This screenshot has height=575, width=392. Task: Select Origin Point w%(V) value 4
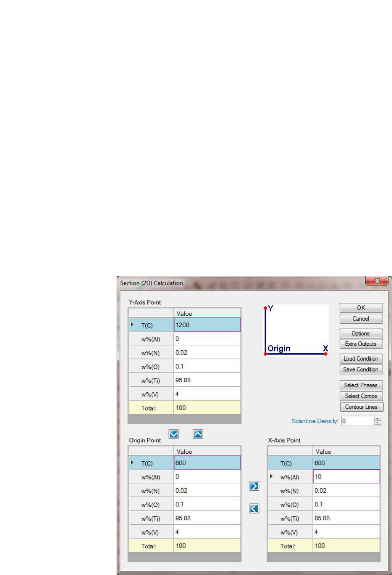pyautogui.click(x=207, y=531)
